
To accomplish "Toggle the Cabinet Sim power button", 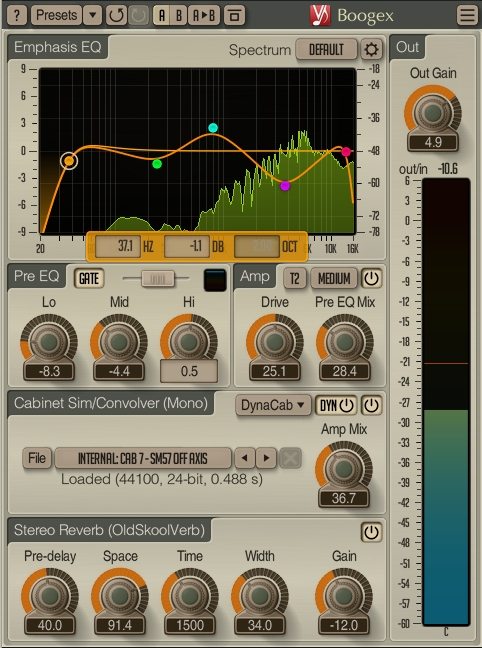I will 371,405.
